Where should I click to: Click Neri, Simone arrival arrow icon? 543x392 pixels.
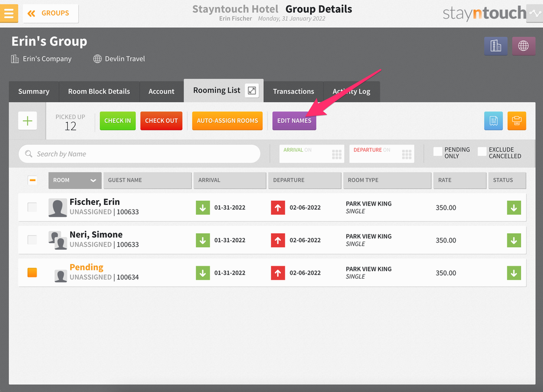click(203, 240)
